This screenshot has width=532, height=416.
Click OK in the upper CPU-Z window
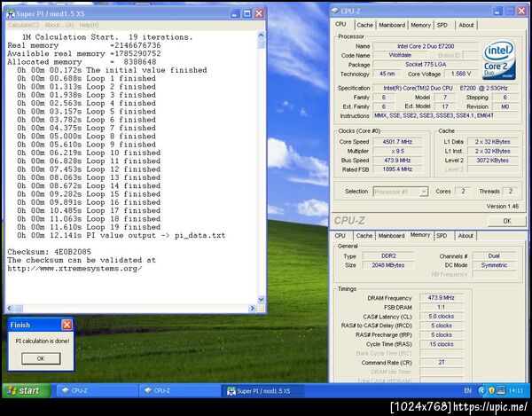[507, 221]
